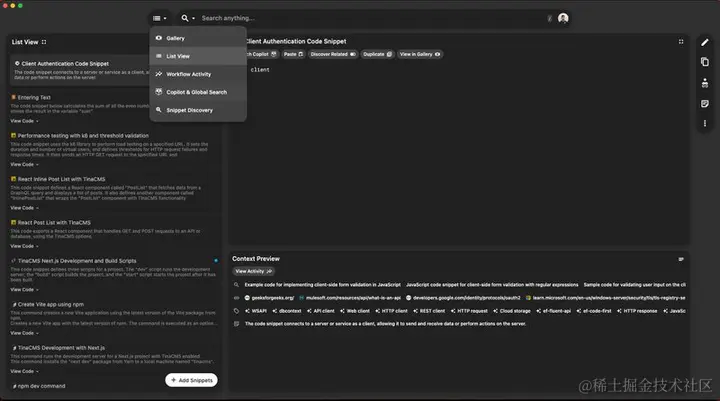This screenshot has width=720, height=401.
Task: Open the Entering Text snippet
Action: [34, 97]
